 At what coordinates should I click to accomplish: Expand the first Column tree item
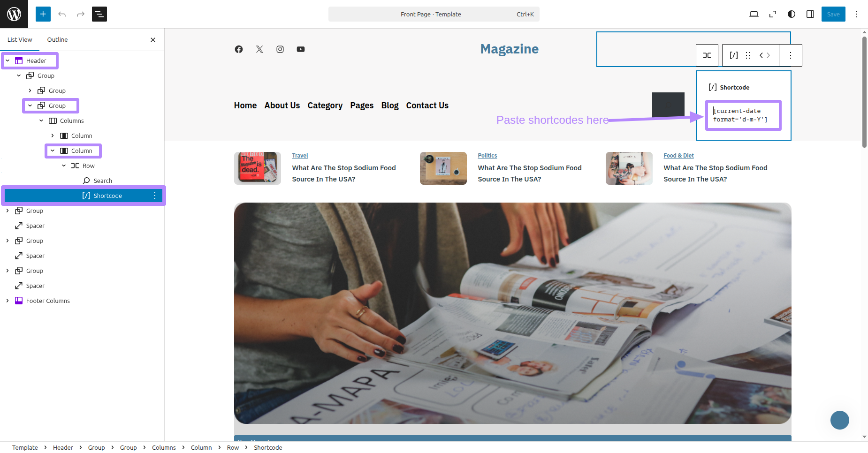(53, 136)
